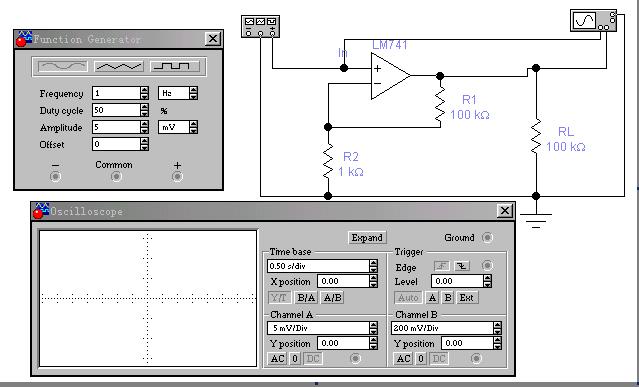Click the function generator instrument icon in circuit
639x387 pixels.
(x=260, y=26)
